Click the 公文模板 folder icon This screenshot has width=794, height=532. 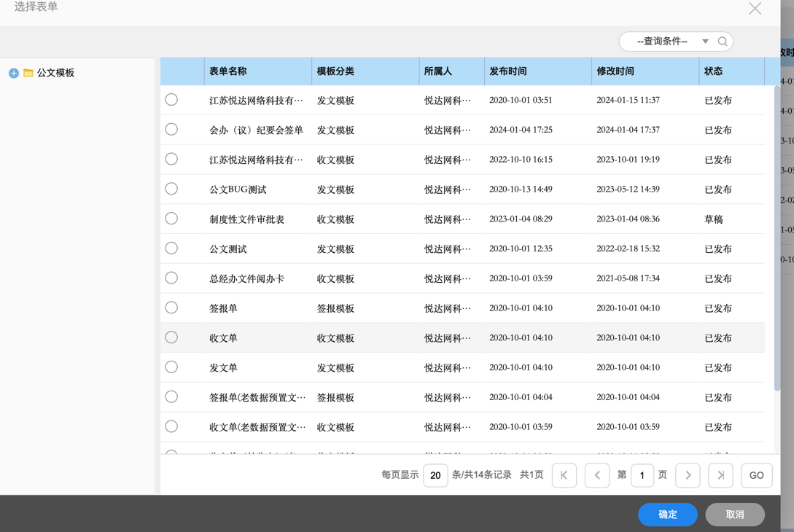(x=28, y=73)
